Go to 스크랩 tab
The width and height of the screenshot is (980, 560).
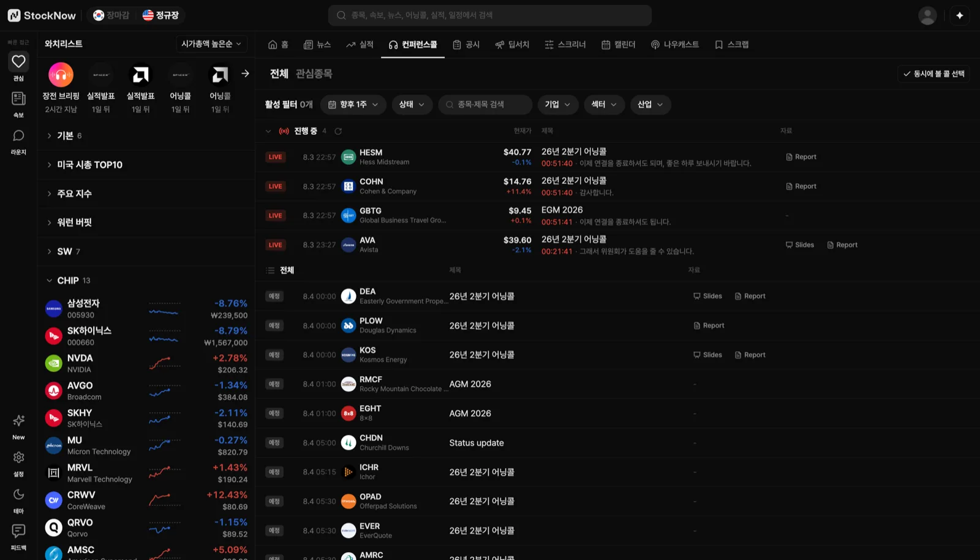click(732, 45)
